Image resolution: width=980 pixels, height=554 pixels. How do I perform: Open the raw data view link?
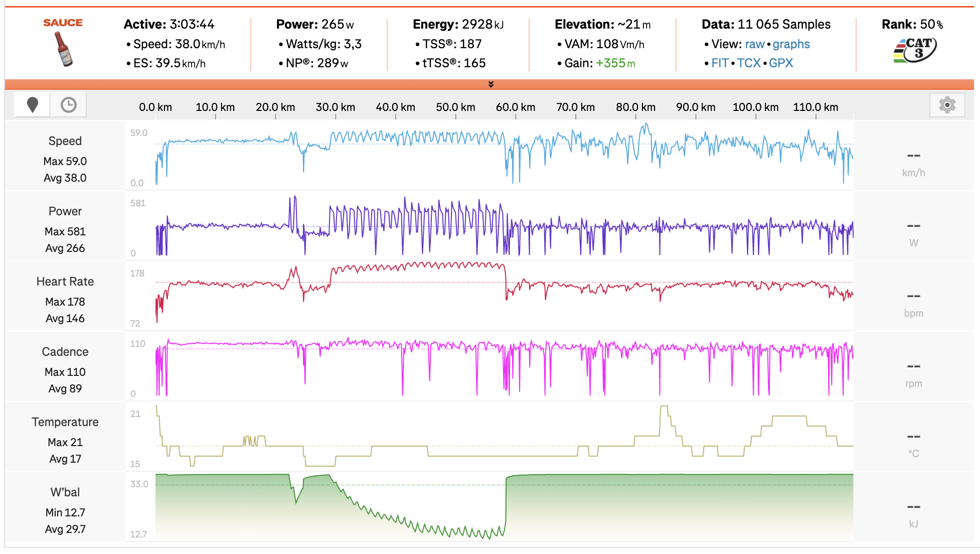tap(754, 44)
